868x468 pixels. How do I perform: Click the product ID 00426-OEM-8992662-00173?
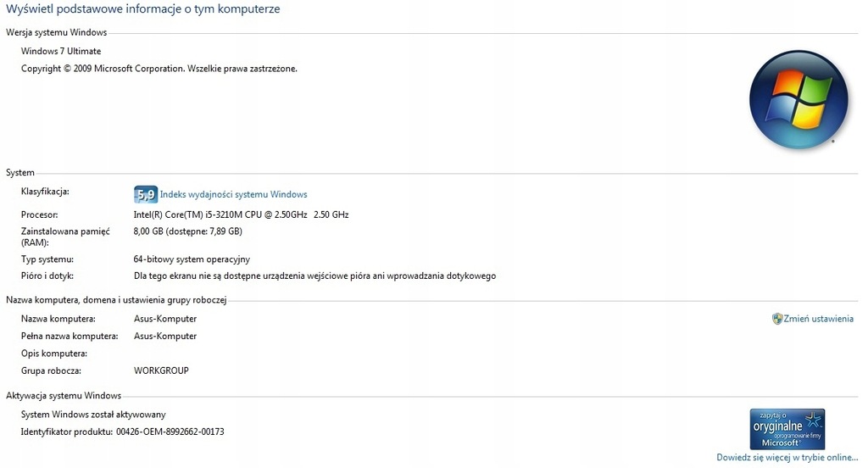pos(170,432)
